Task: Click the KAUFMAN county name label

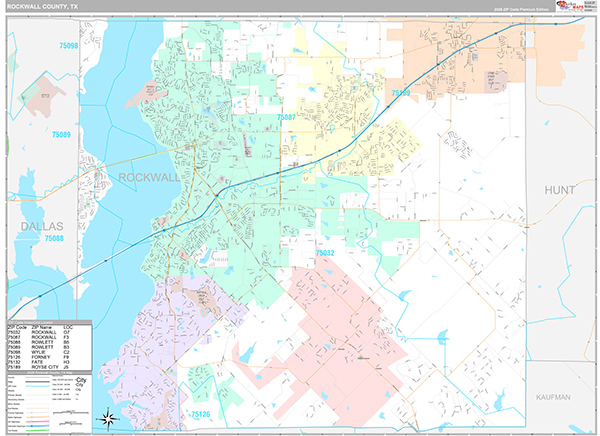Action: (553, 397)
